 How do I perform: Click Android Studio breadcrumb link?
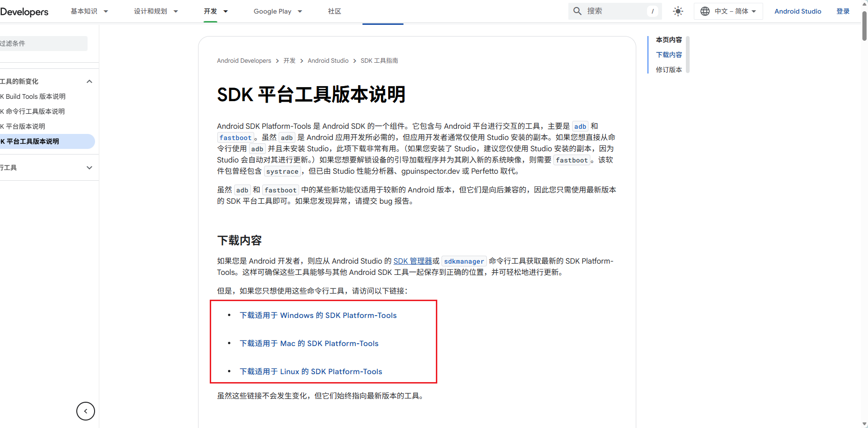tap(328, 61)
